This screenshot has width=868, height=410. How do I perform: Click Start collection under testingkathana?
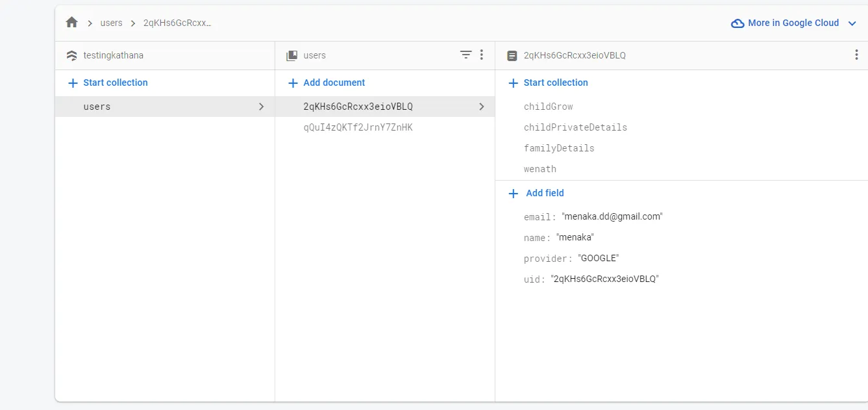pos(108,83)
